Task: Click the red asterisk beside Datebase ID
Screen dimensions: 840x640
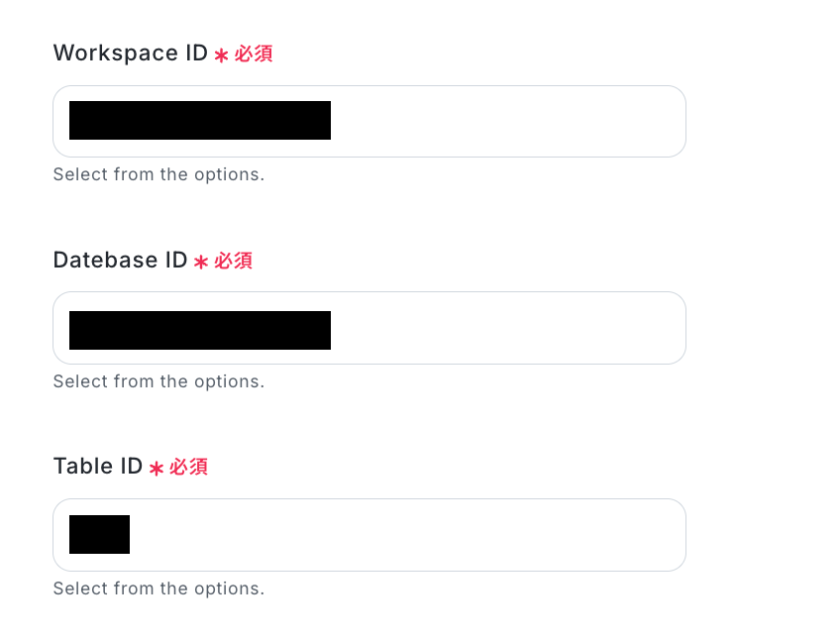Action: pyautogui.click(x=201, y=263)
